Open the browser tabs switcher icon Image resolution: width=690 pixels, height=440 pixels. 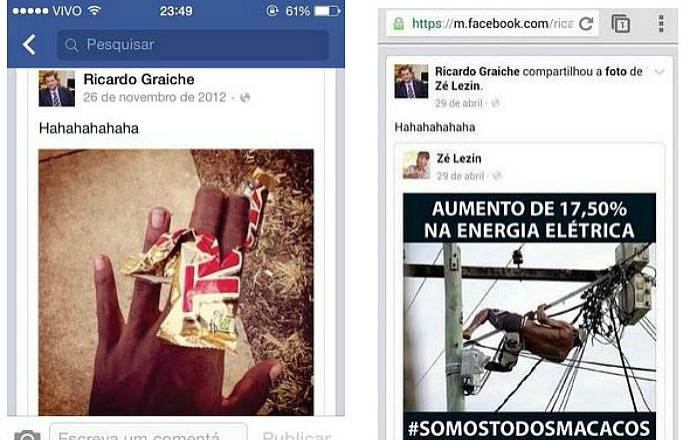pyautogui.click(x=621, y=24)
